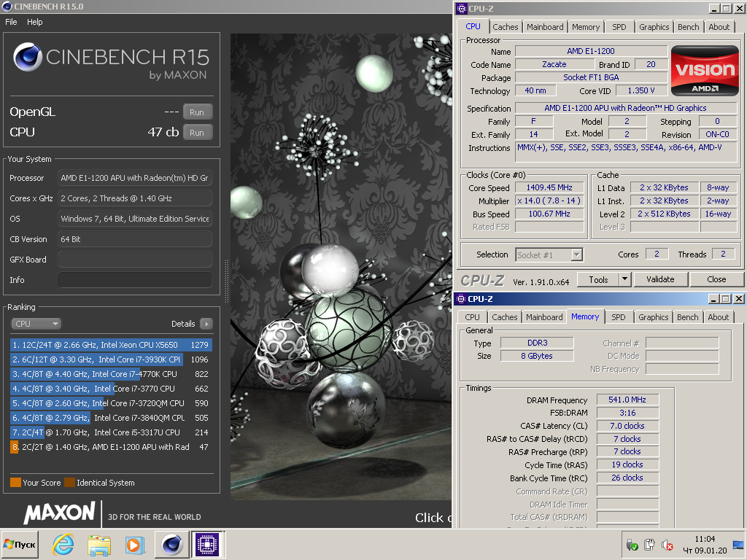Screen dimensions: 747x560
Task: Switch to Caches tab in bottom CPU-Z window
Action: pyautogui.click(x=504, y=317)
